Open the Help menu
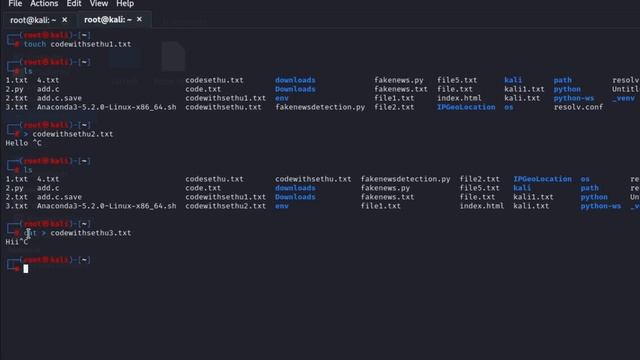The image size is (640, 360). tap(125, 4)
